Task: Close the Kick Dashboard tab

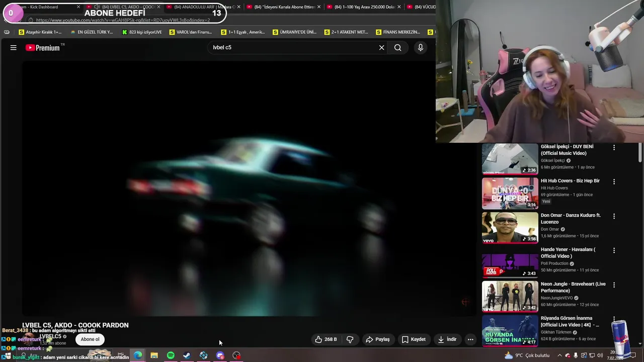Action: tap(78, 7)
